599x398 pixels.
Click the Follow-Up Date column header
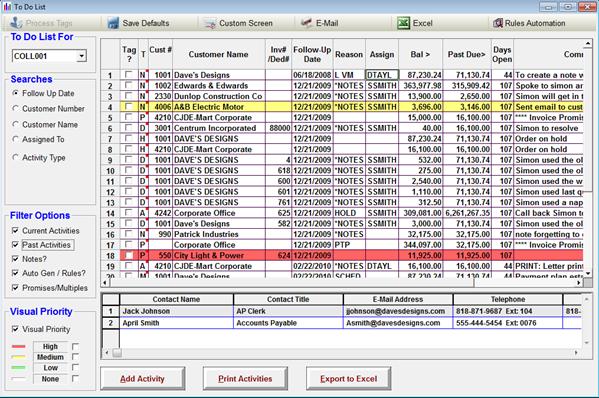(x=312, y=54)
